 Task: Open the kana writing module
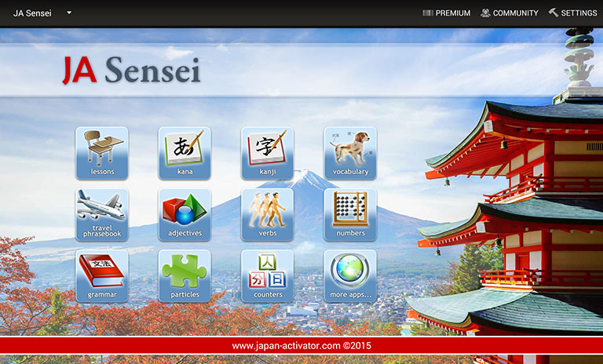(185, 153)
